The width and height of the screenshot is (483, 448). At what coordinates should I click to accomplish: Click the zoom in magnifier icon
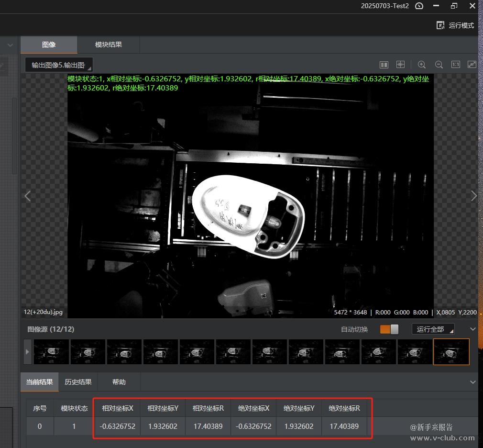pyautogui.click(x=421, y=65)
